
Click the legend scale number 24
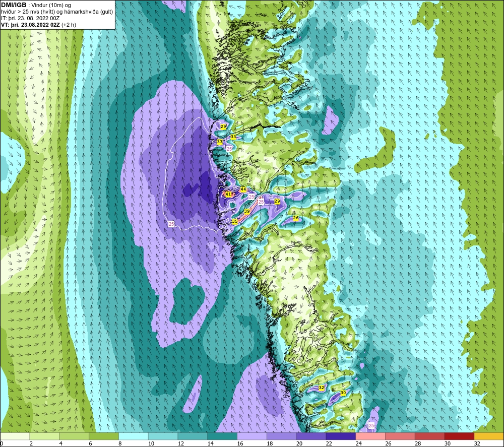coord(358,443)
